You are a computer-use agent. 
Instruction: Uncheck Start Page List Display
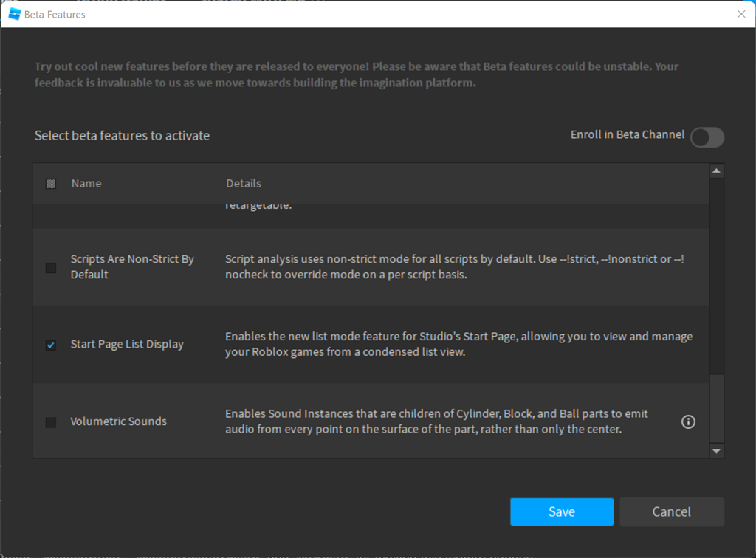click(50, 344)
